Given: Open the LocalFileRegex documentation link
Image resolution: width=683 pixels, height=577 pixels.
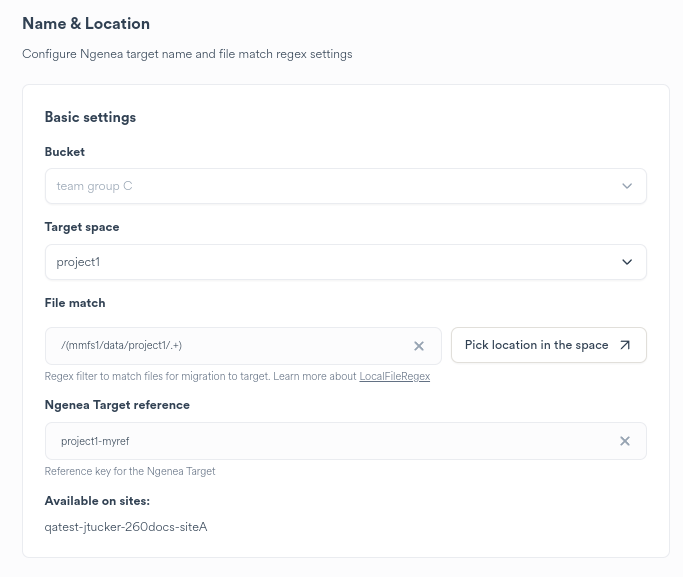Looking at the screenshot, I should 394,377.
